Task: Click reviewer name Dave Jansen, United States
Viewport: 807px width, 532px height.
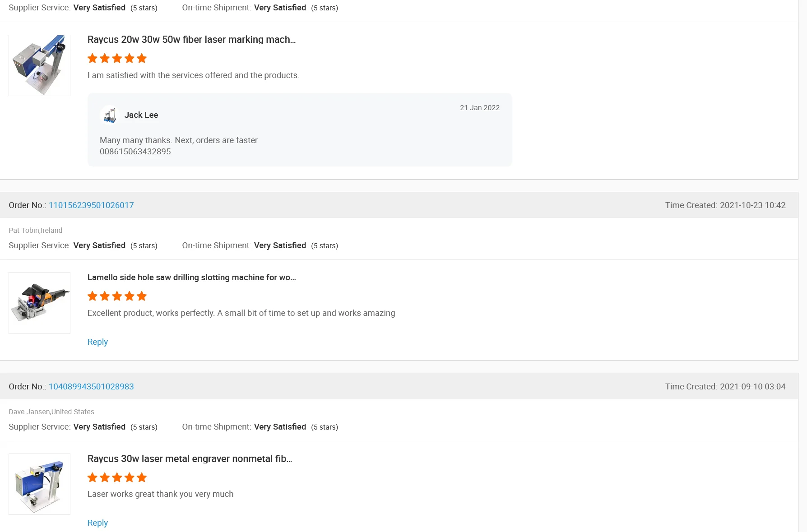Action: (x=51, y=412)
